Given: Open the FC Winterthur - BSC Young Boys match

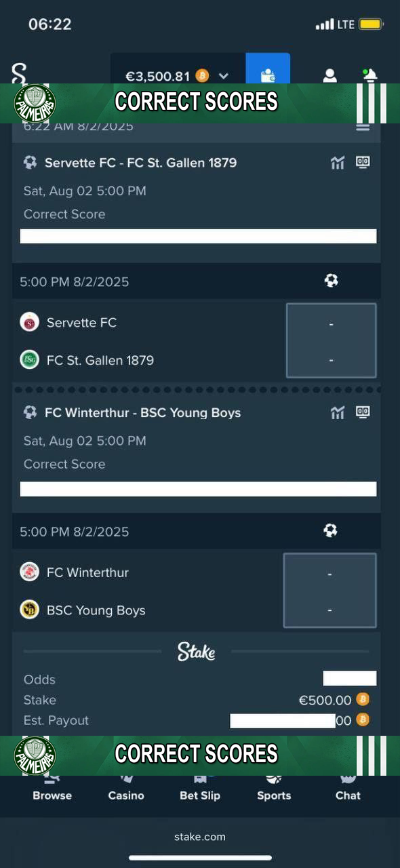Looking at the screenshot, I should coord(142,412).
